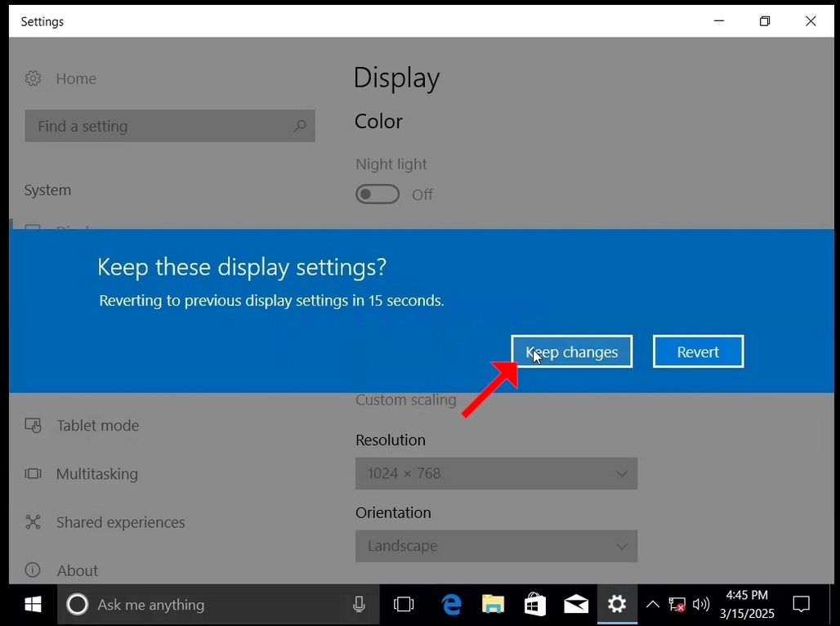
Task: Click the search magnifier icon
Action: click(x=300, y=126)
